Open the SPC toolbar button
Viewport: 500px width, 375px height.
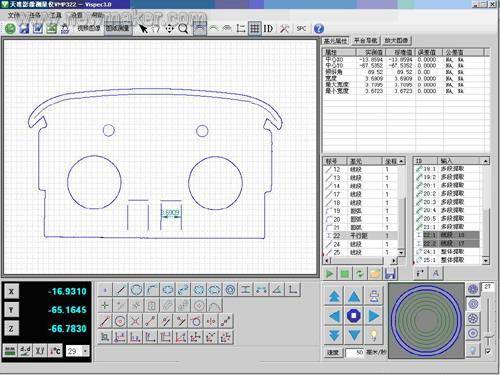tap(301, 29)
